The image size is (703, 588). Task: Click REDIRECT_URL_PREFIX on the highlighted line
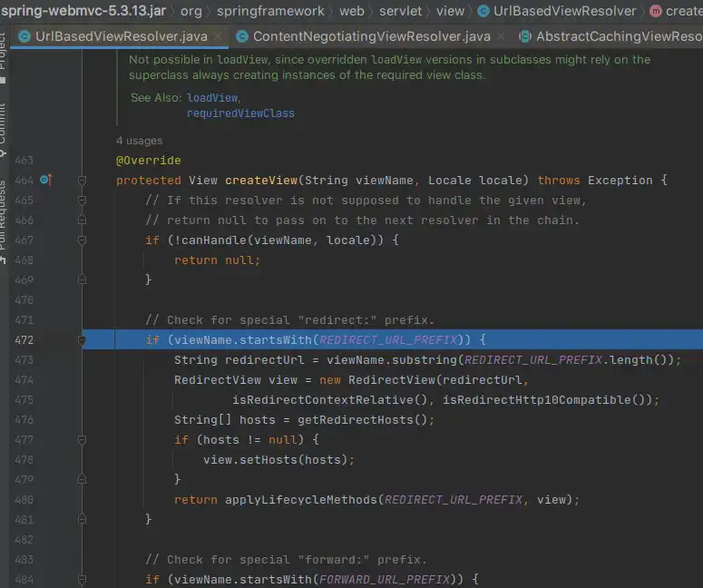[388, 340]
